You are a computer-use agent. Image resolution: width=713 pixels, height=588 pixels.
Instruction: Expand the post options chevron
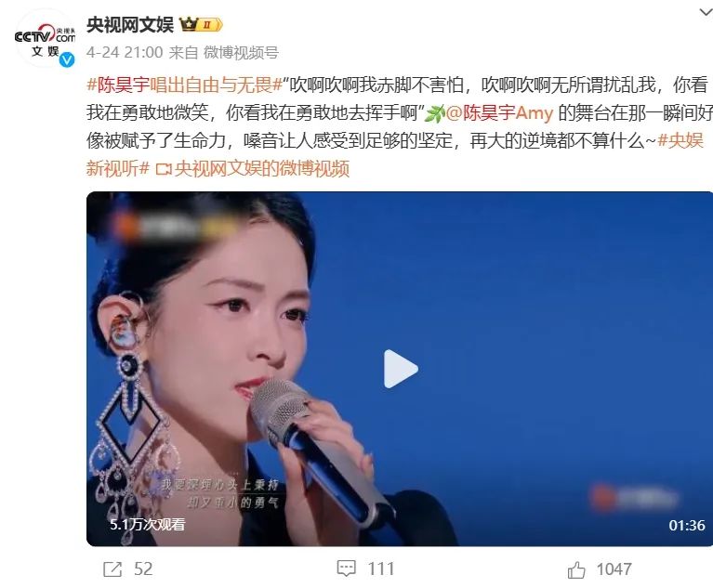[706, 12]
